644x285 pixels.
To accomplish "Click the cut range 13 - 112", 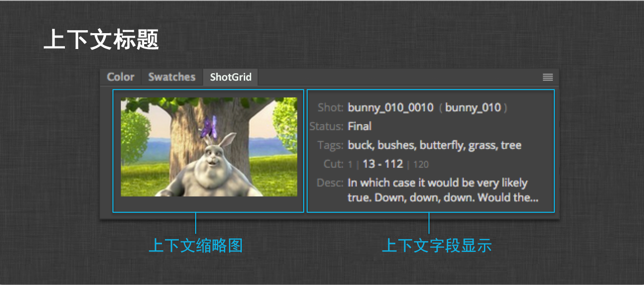I will 382,164.
